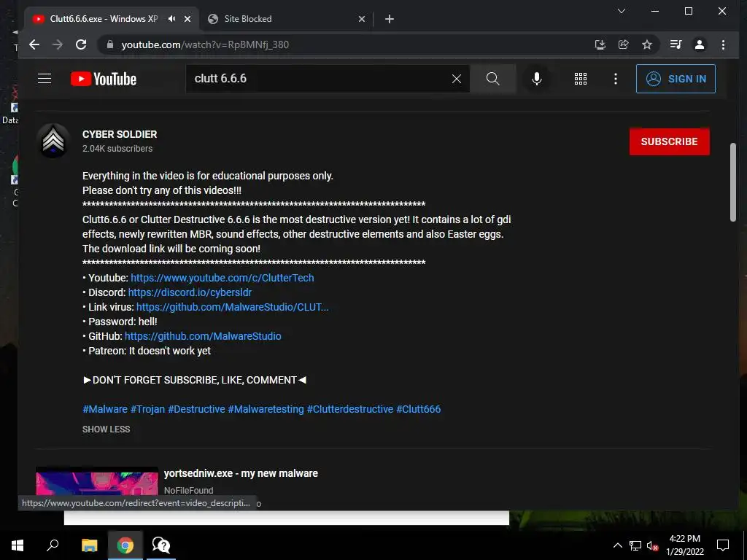Open Chrome's three-dot menu
This screenshot has width=747, height=560.
click(723, 44)
